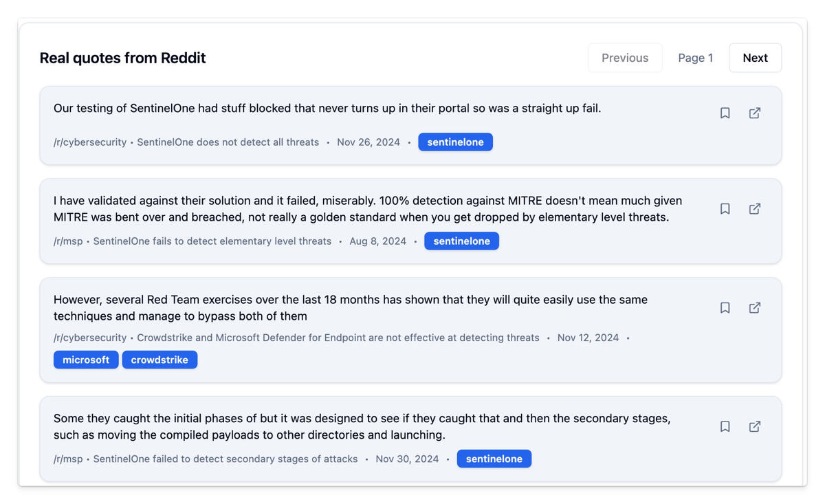Select the sentinelone tag dated Aug 8, 2024

click(461, 241)
